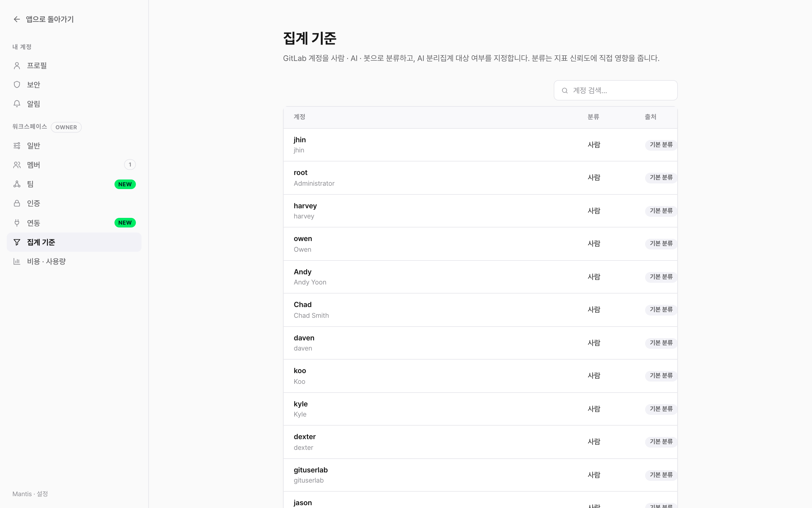
Task: Click the Administrator display name
Action: pyautogui.click(x=314, y=183)
